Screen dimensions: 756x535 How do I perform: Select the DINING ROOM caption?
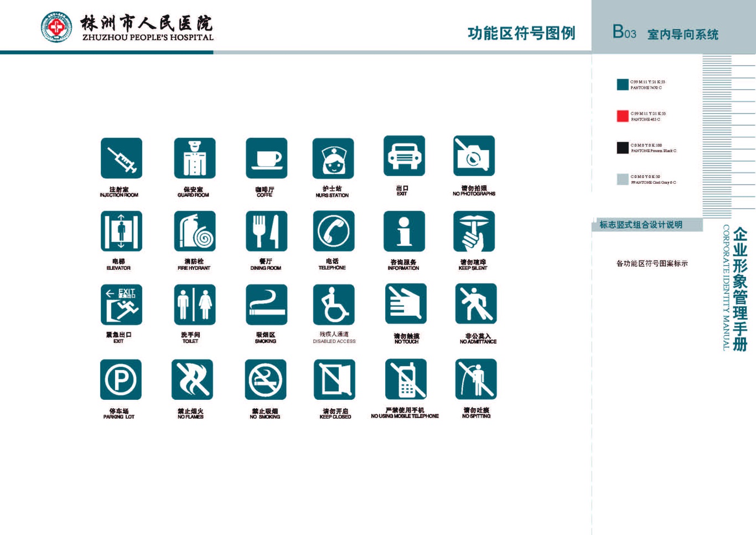[266, 268]
